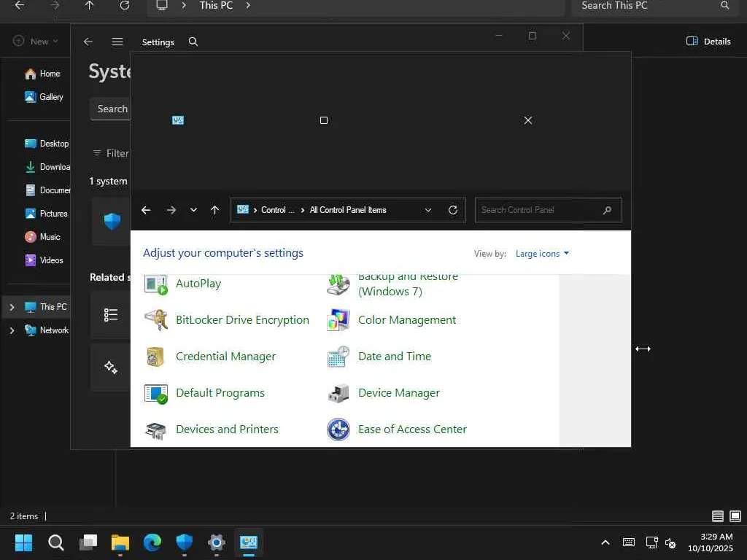Open Windows Security shield on the taskbar
This screenshot has width=747, height=560.
[x=185, y=542]
